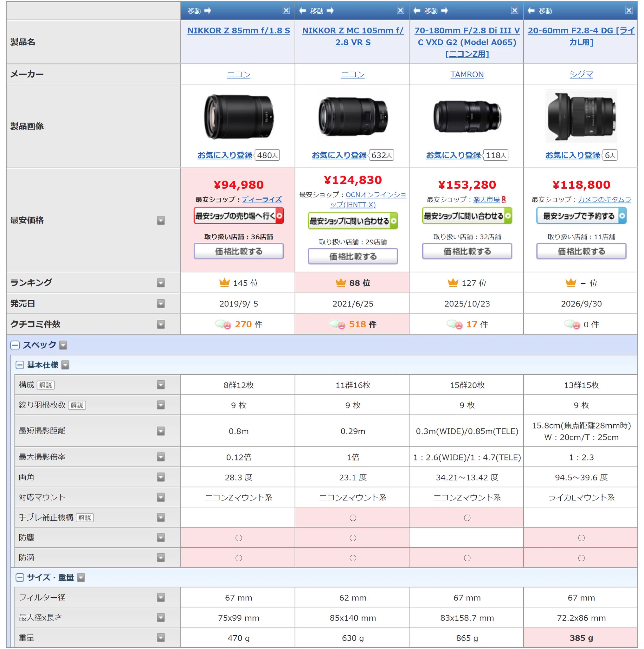Open 解説 help for 手ブレ補正機構
This screenshot has width=644, height=649.
[x=85, y=517]
